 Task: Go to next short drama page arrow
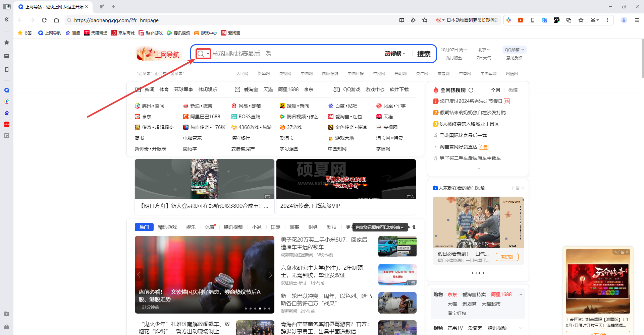(x=483, y=273)
